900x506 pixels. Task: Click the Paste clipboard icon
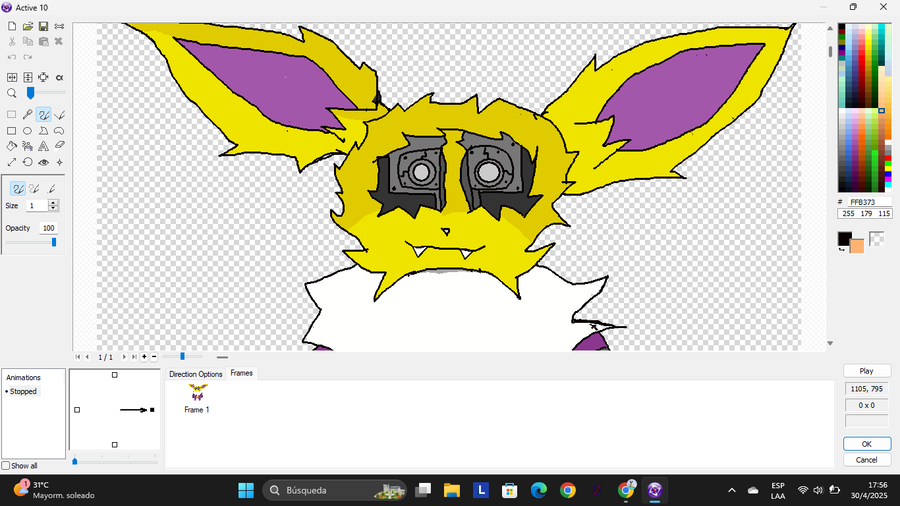click(x=43, y=41)
